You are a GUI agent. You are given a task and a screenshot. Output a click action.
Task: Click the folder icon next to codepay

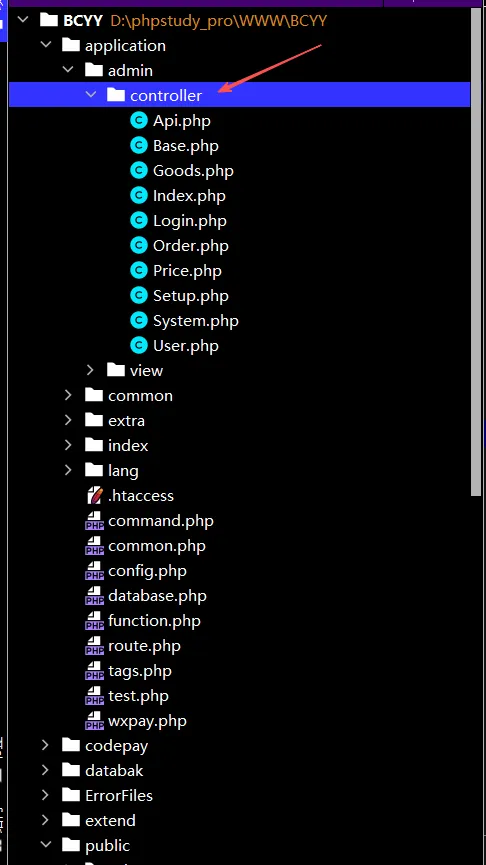point(71,745)
